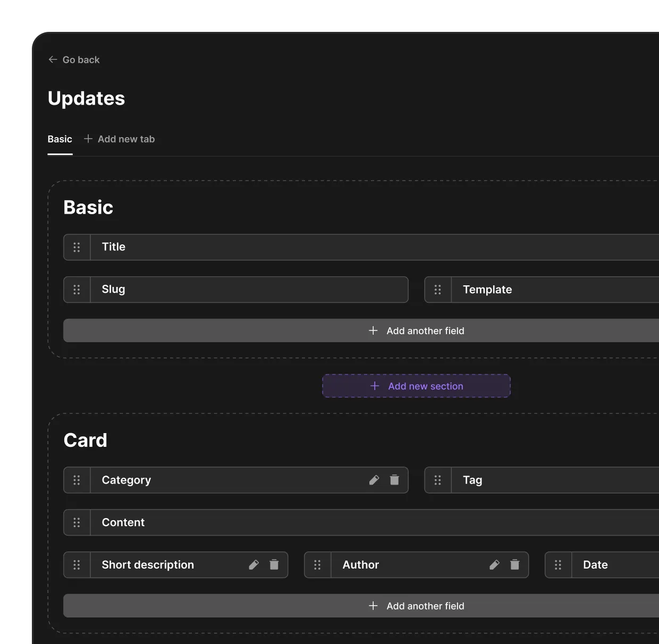The width and height of the screenshot is (659, 644).
Task: Grab the drag handle of Slug field
Action: (x=77, y=290)
